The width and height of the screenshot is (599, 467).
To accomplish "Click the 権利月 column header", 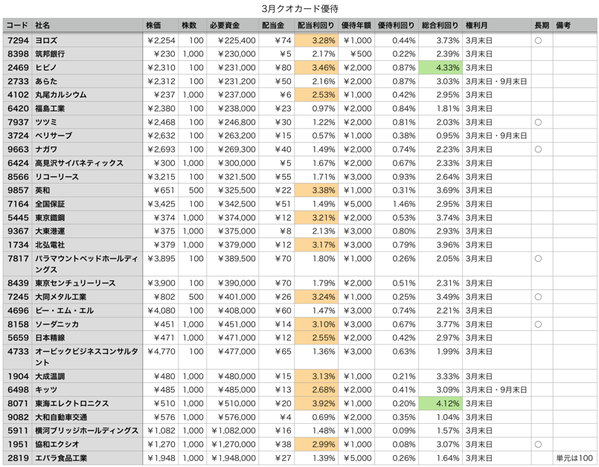I will 497,25.
